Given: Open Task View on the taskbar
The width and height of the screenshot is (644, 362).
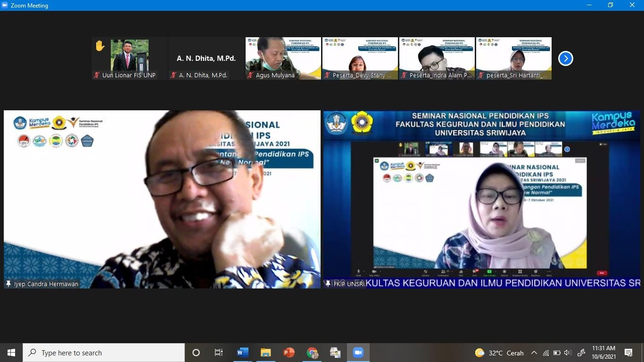Looking at the screenshot, I should coord(219,353).
